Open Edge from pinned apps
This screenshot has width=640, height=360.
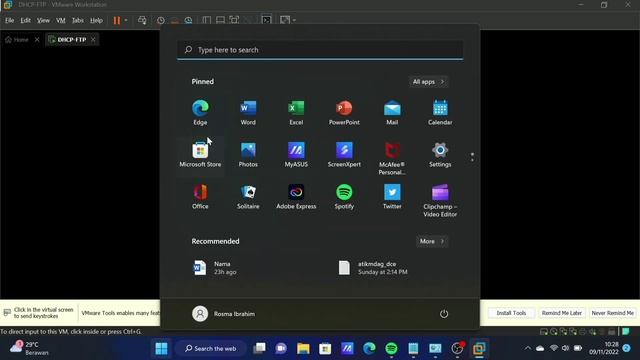click(x=200, y=113)
